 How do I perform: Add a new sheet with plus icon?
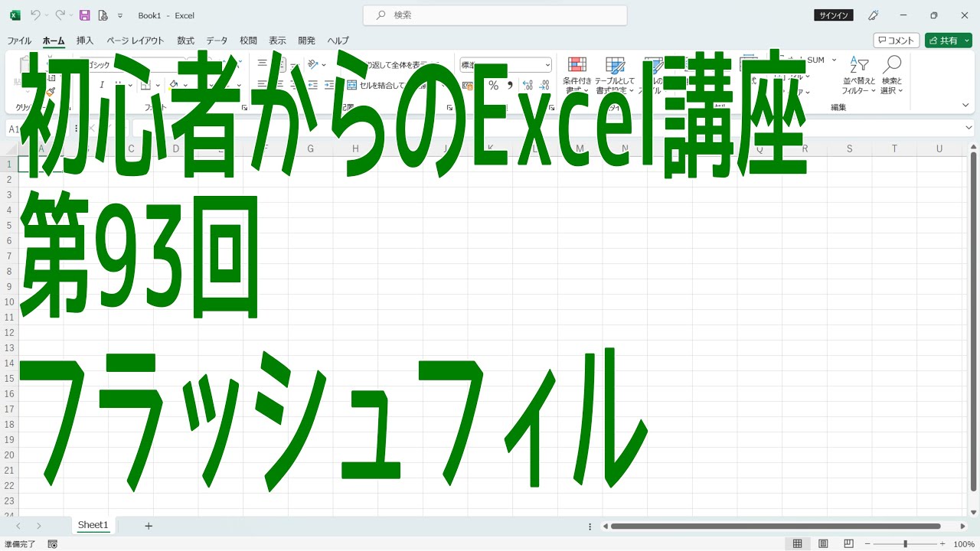point(149,526)
